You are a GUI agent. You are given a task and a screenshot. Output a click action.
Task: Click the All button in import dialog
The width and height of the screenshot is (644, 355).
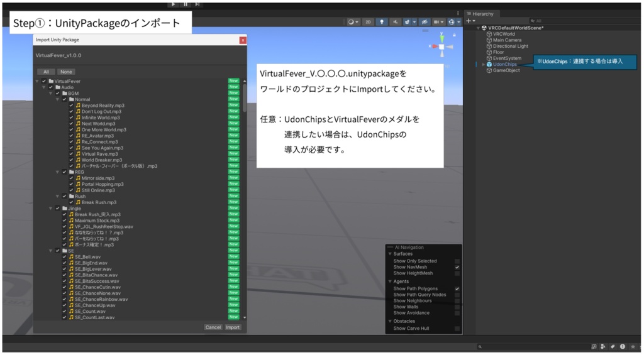click(x=46, y=72)
